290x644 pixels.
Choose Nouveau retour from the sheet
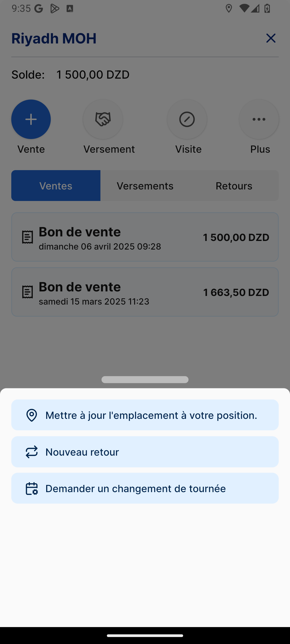click(x=145, y=452)
